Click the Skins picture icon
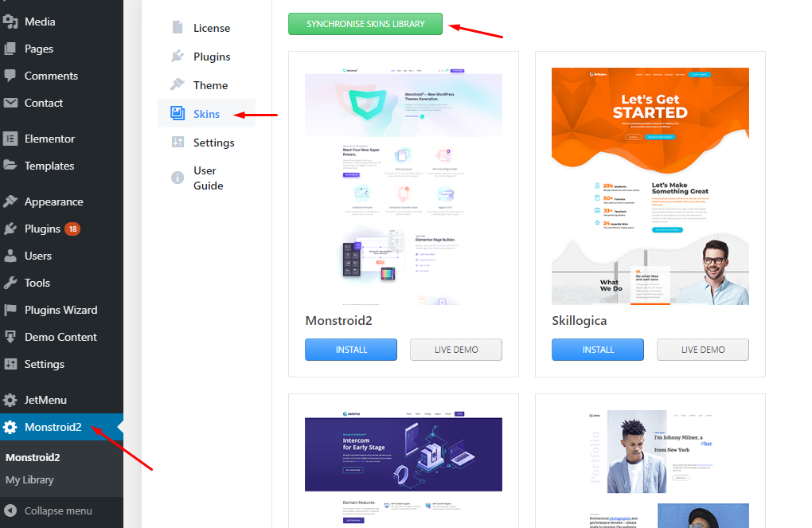The height and width of the screenshot is (528, 812). (178, 113)
